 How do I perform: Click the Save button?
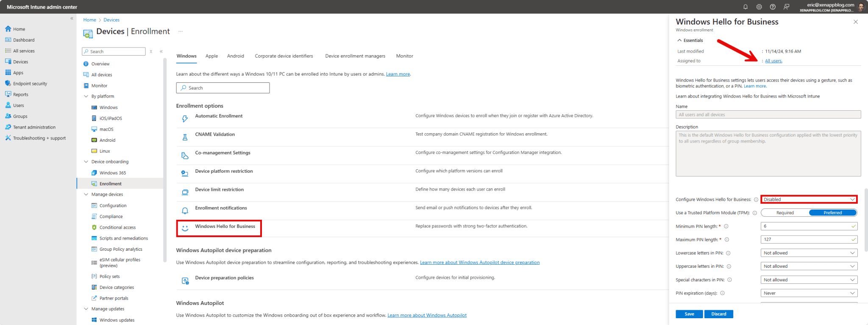click(689, 314)
